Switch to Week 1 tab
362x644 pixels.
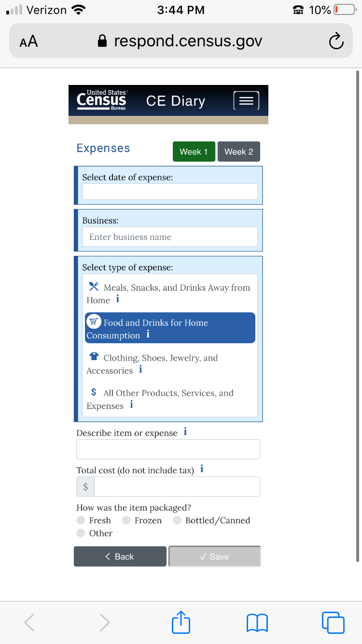point(194,152)
